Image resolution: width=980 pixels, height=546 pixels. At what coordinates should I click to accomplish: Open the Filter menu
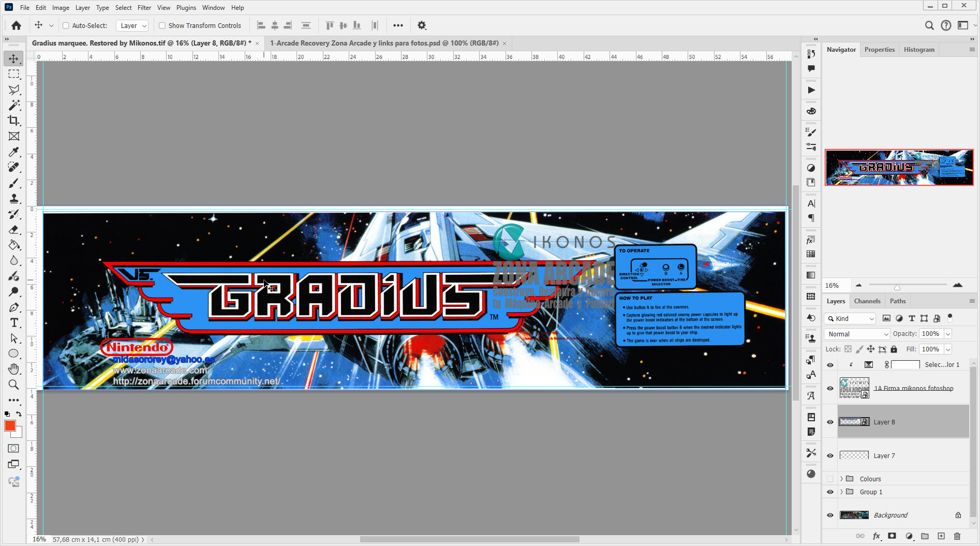pyautogui.click(x=144, y=7)
